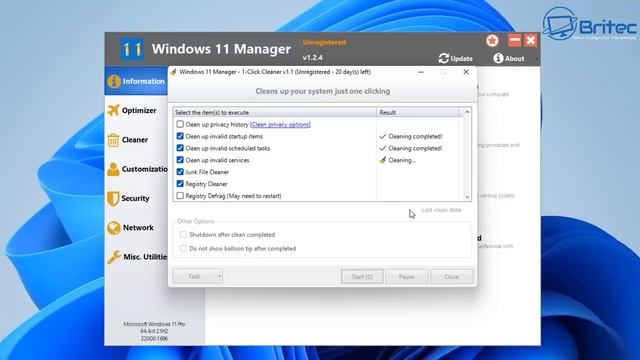This screenshot has height=360, width=640.
Task: Click the red star favorites icon
Action: 493,41
